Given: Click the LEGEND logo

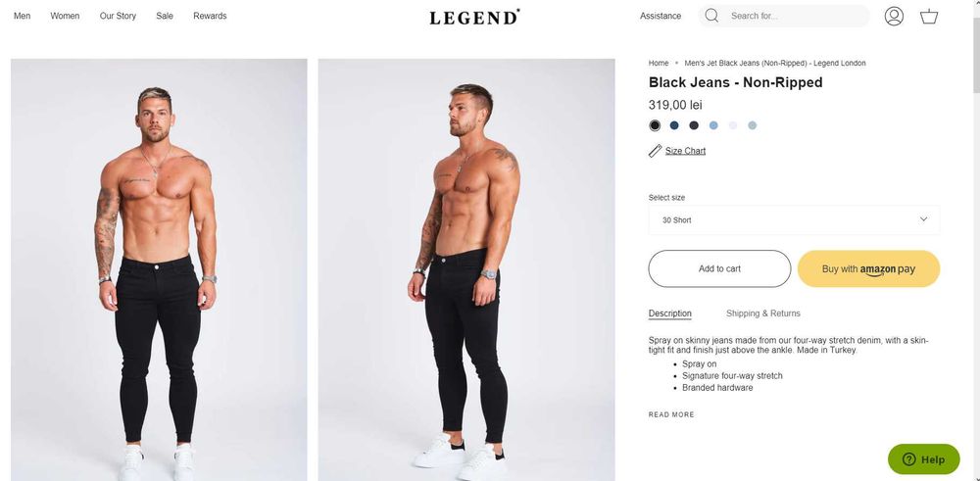Looking at the screenshot, I should (474, 17).
